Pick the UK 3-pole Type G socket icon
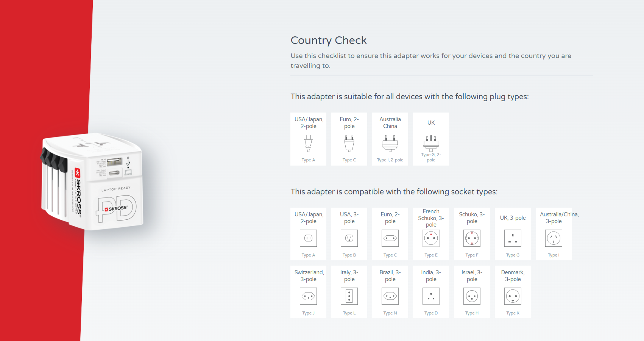Screen dimensions: 644x341 [x=513, y=238]
